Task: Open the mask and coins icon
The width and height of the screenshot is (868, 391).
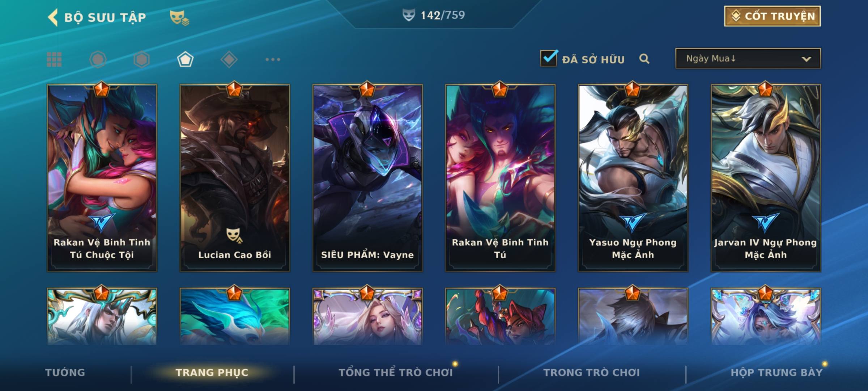Action: [x=179, y=18]
